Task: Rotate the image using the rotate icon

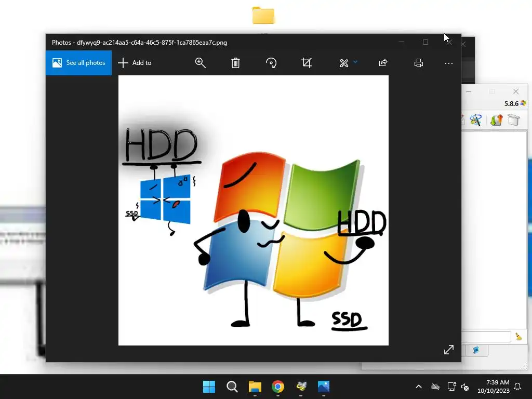Action: click(x=271, y=63)
